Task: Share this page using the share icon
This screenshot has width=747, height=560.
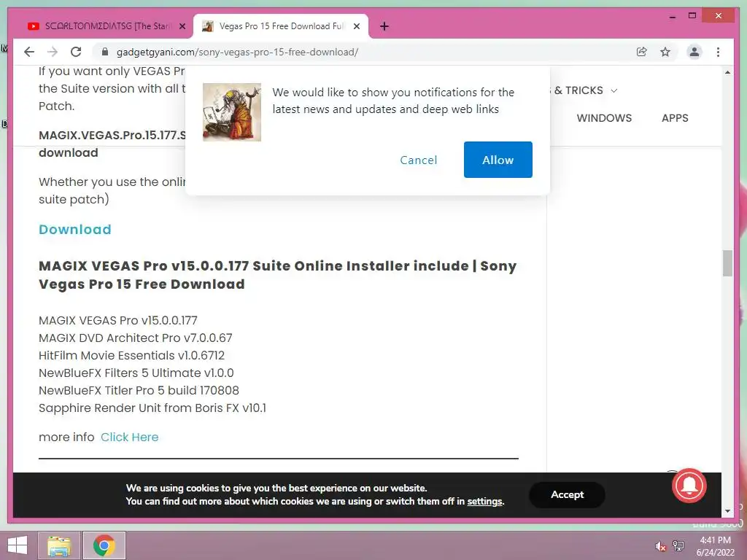Action: click(x=642, y=52)
